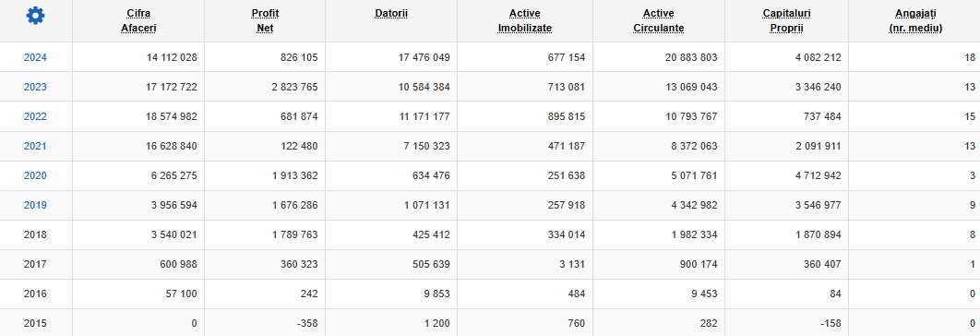Click the Active Imobilizate column header

(x=524, y=20)
